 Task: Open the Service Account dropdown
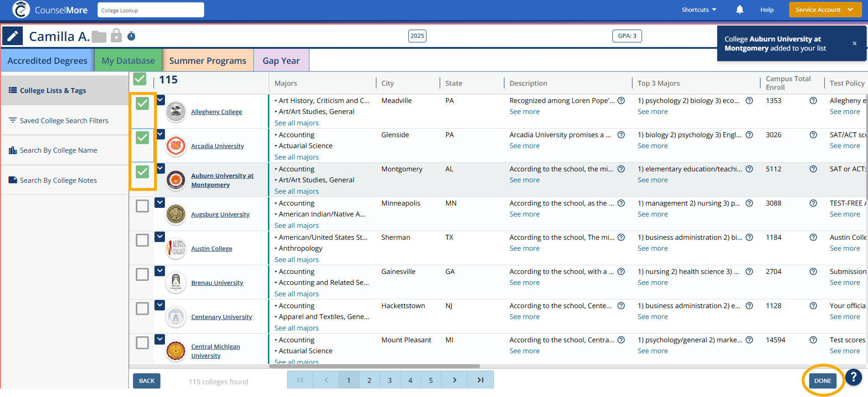(x=825, y=10)
